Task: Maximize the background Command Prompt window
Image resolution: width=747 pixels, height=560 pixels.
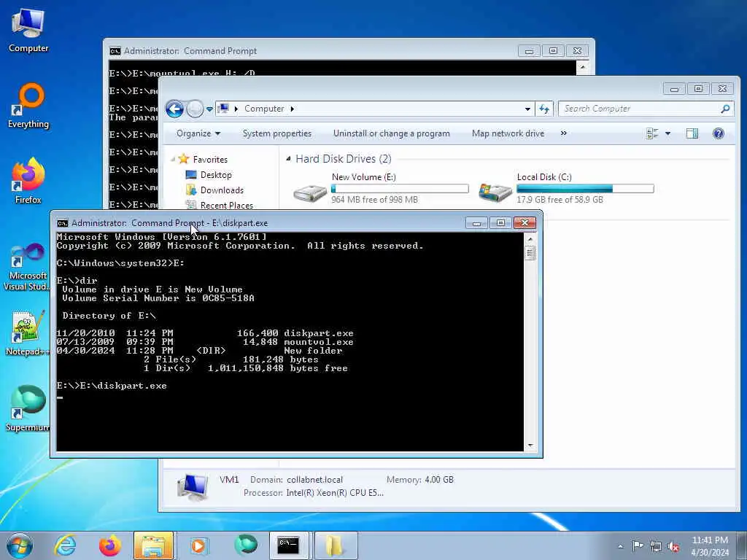Action: click(x=553, y=51)
